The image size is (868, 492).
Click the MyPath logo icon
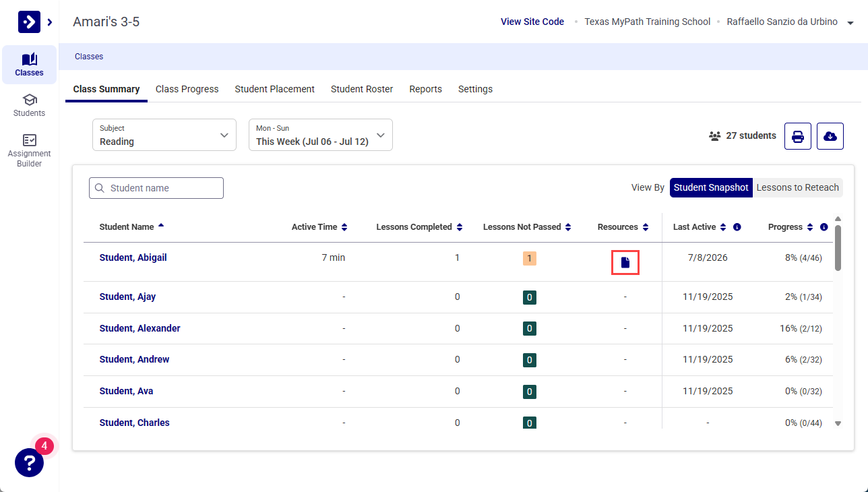tap(29, 22)
